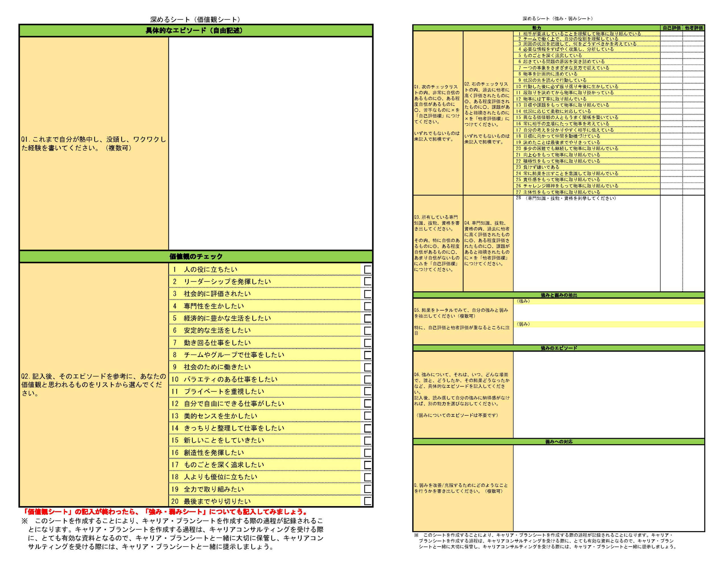The image size is (728, 567).
Task: Check 社会的に評価されたい checkbox
Action: [368, 294]
